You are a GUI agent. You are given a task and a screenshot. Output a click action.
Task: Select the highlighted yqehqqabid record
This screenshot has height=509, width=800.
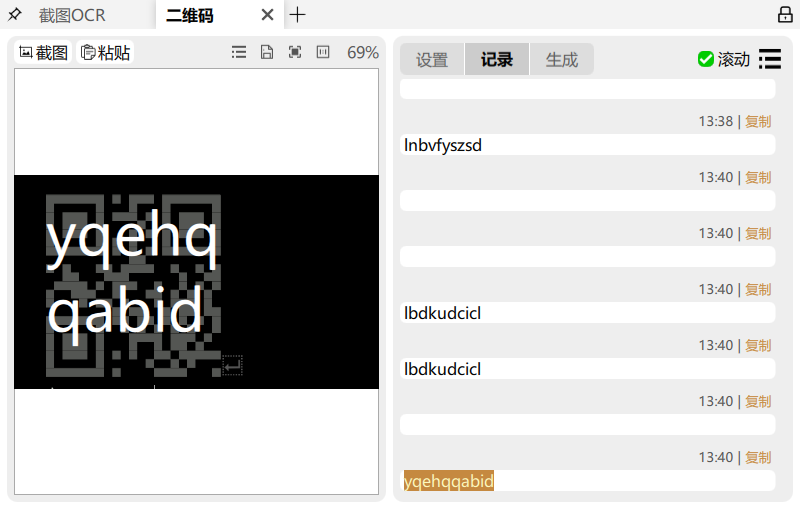click(x=449, y=481)
